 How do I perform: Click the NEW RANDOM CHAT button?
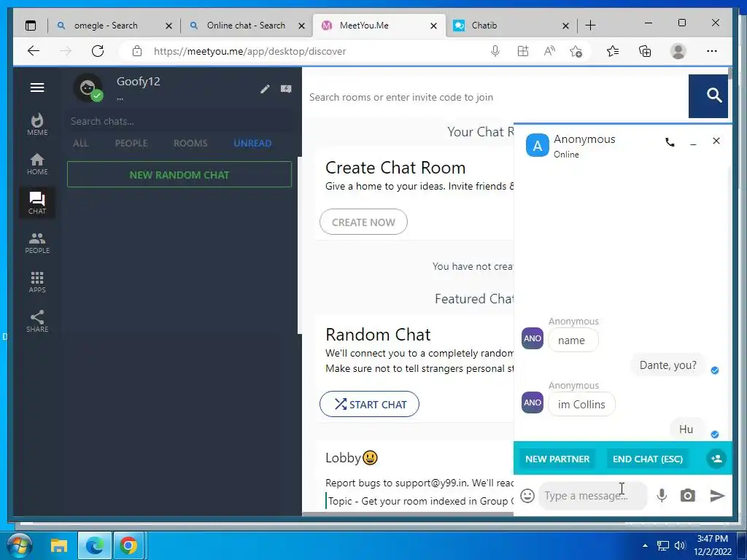179,174
